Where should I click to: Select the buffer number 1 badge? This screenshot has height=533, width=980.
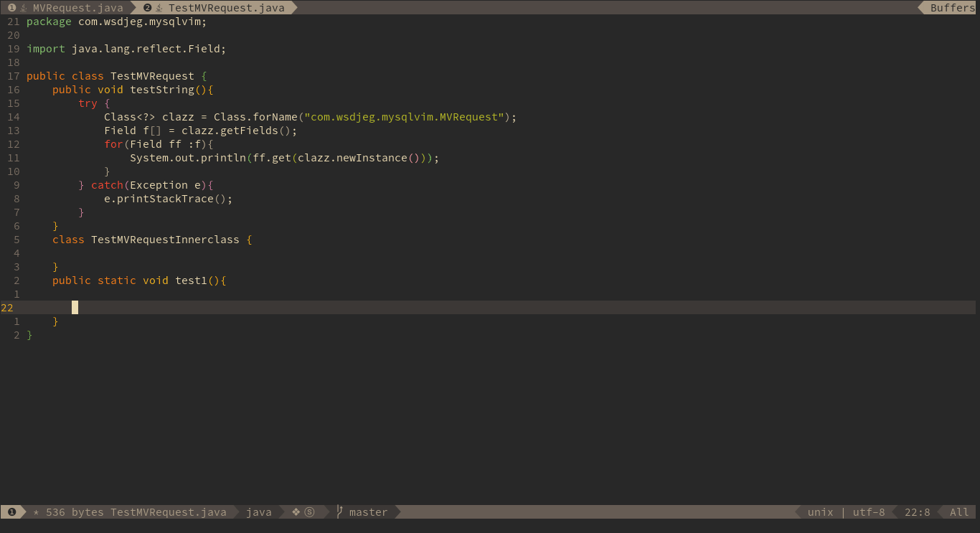coord(11,8)
